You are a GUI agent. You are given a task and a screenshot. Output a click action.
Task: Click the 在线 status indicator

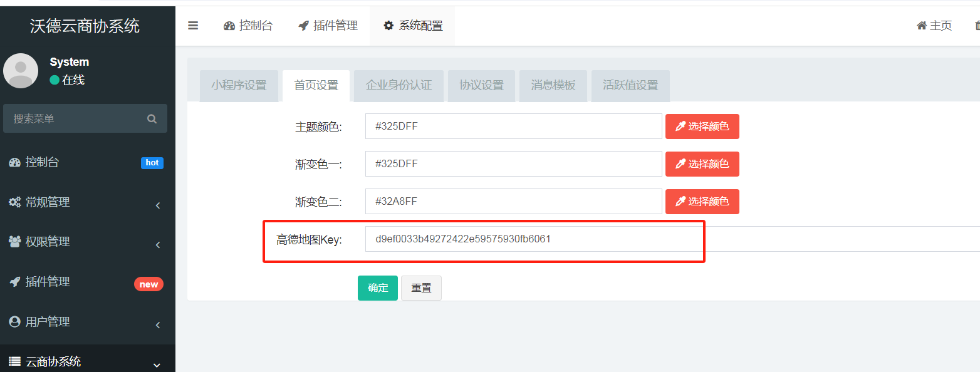coord(67,80)
